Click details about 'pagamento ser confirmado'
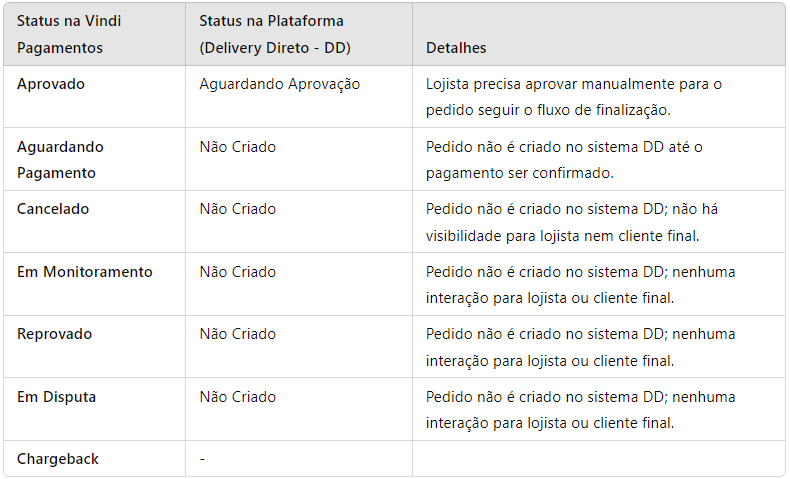This screenshot has height=479, width=790. click(x=564, y=160)
